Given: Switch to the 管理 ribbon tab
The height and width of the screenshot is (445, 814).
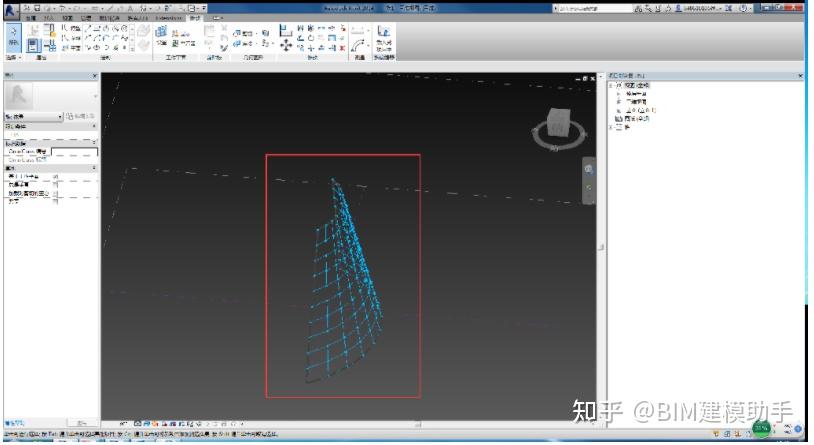Looking at the screenshot, I should [86, 18].
